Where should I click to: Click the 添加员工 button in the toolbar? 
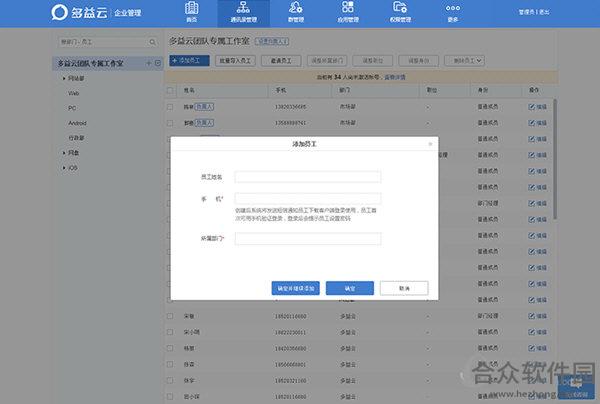click(189, 61)
